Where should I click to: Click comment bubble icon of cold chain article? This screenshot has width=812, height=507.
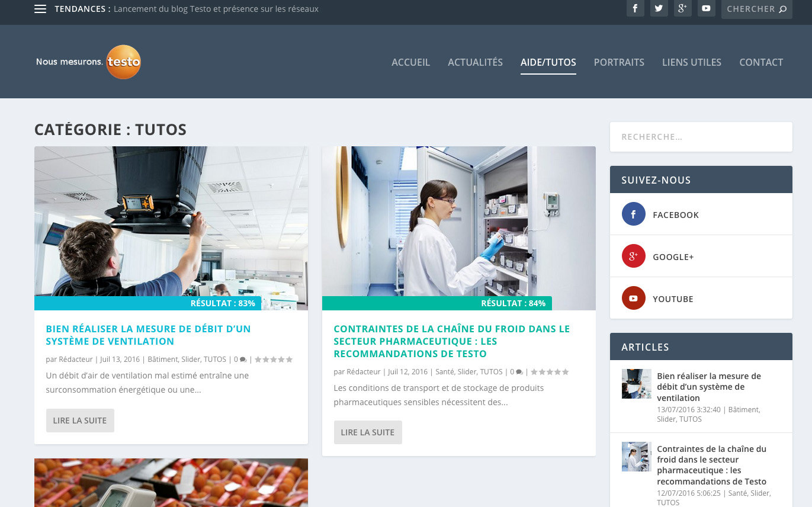tap(519, 373)
